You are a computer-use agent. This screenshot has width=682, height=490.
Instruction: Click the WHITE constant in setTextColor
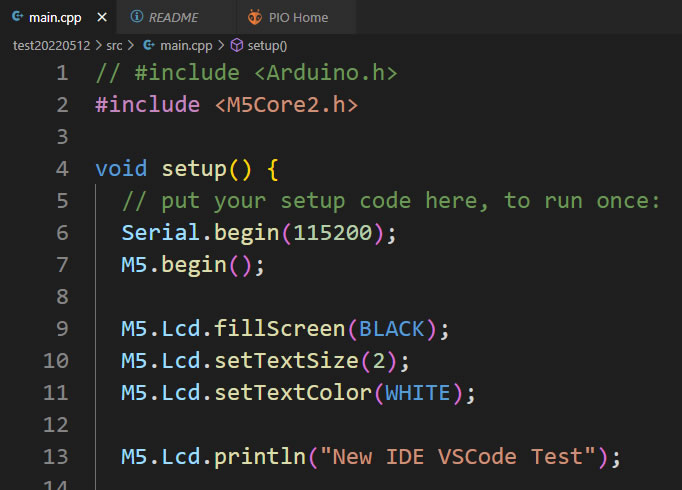click(418, 393)
